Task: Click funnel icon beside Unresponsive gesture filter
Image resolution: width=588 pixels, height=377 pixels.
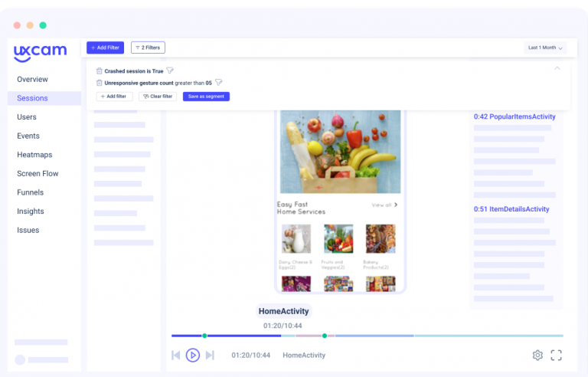Action: click(219, 82)
